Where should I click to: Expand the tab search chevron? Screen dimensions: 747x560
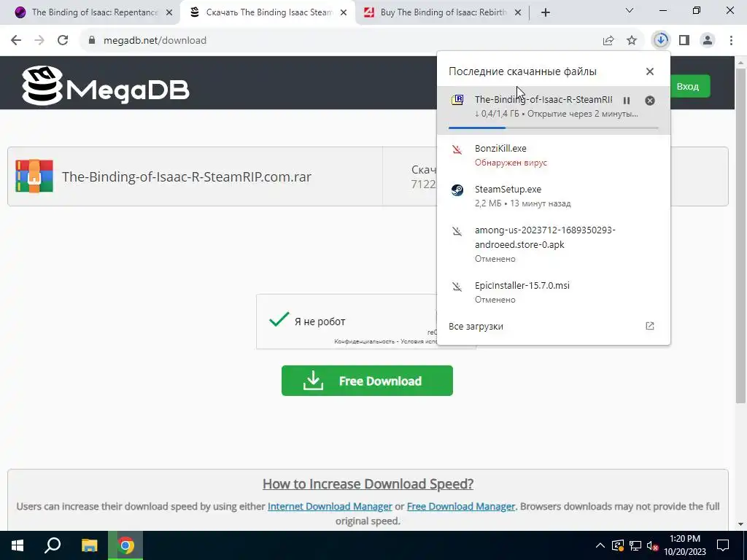coord(630,10)
